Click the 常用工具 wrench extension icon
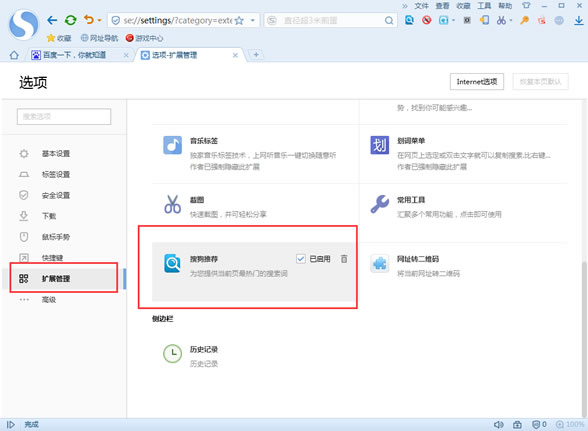This screenshot has width=588, height=431. coord(380,204)
